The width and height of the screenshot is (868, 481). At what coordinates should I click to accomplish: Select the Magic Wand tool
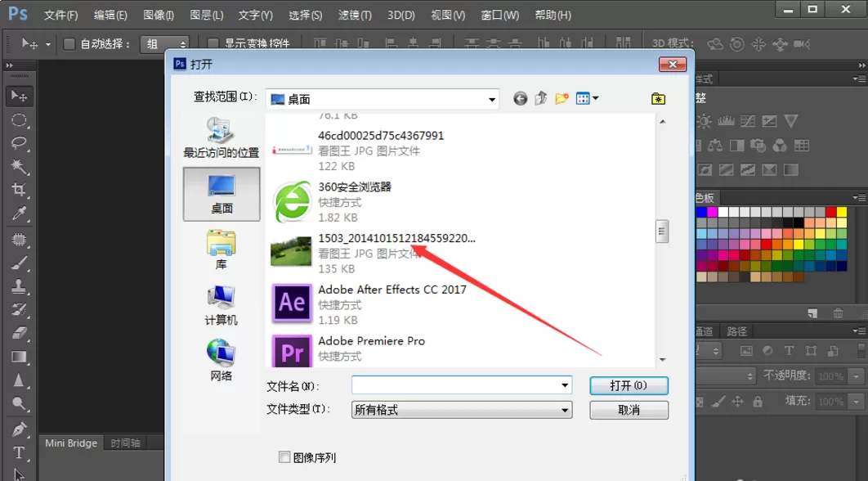pos(19,166)
